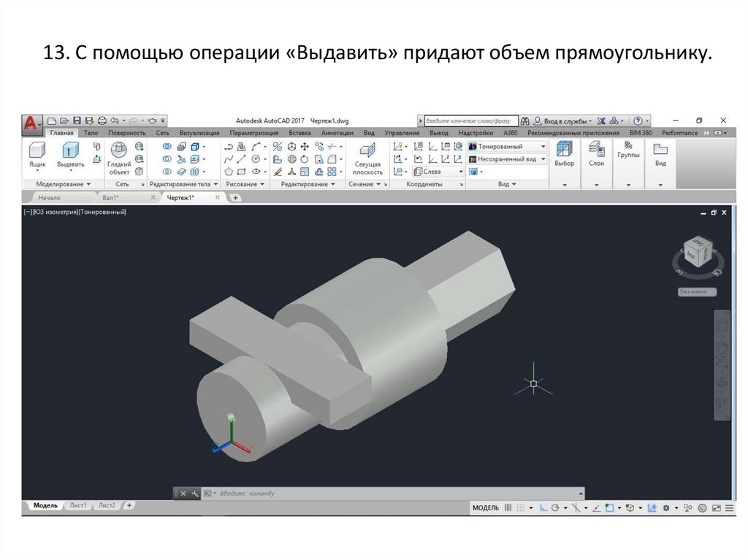Go to the Вставка ribbon tab
The image size is (748, 560).
[x=299, y=133]
